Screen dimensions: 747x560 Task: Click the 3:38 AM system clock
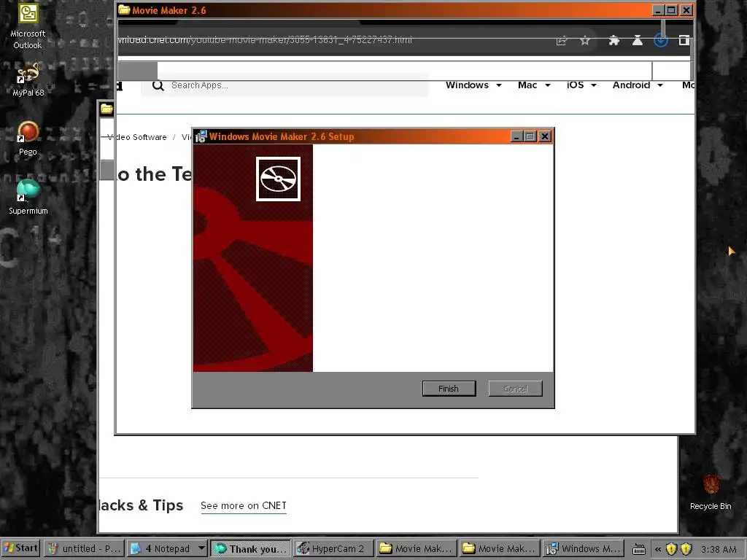[x=719, y=550]
